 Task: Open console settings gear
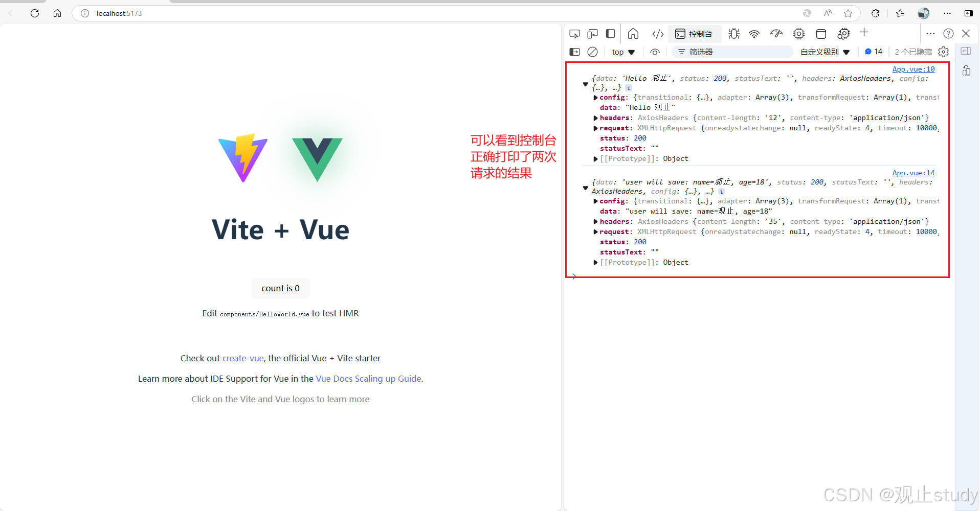(944, 52)
